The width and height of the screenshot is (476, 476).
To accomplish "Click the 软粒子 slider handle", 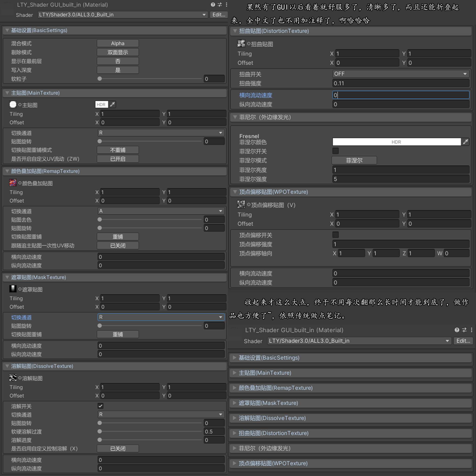I will point(99,79).
